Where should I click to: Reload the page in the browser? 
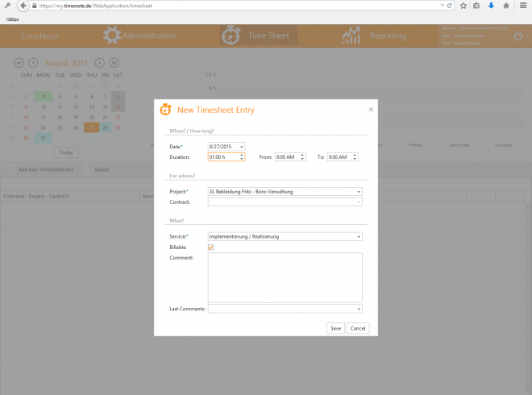click(451, 6)
